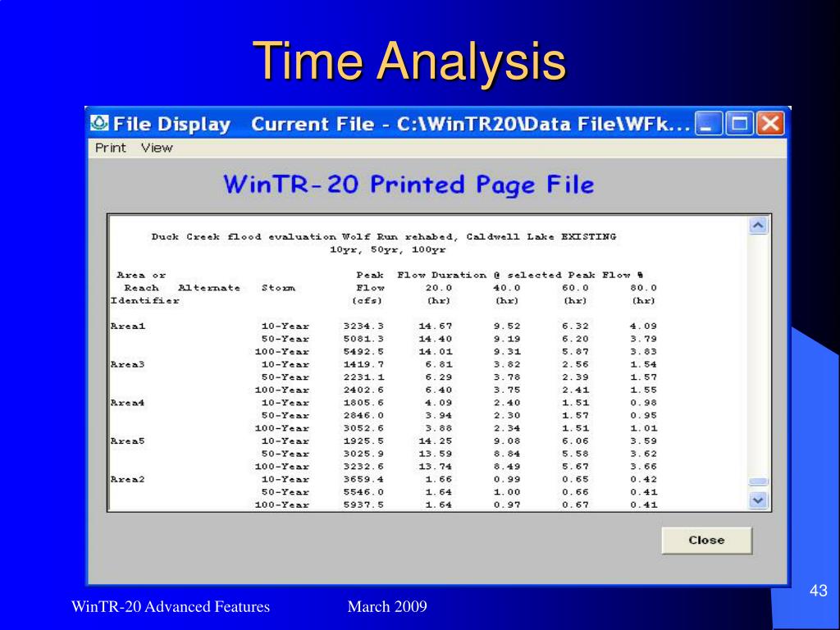Click duration value 13.74

coord(436,467)
